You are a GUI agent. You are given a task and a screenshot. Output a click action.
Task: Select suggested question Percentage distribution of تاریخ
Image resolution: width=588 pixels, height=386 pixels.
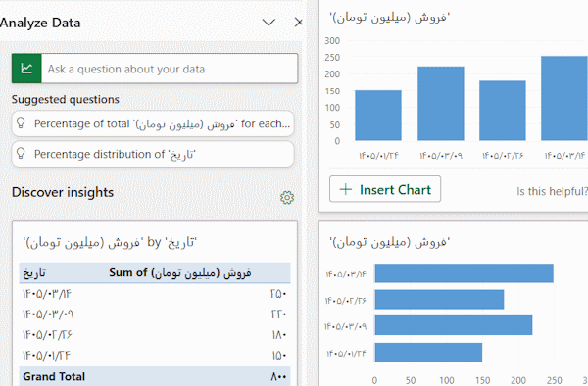(153, 154)
